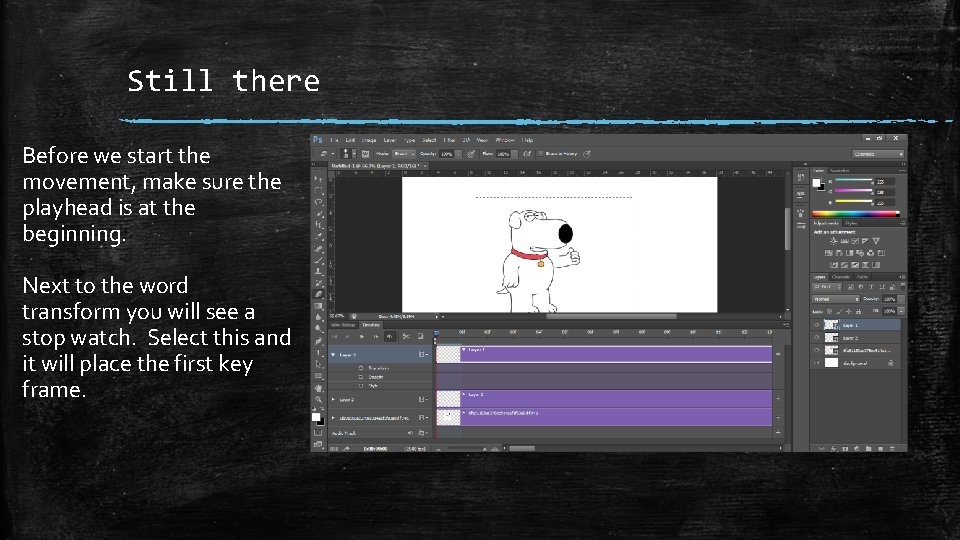
Task: Check the Erase to History checkbox
Action: click(x=541, y=154)
